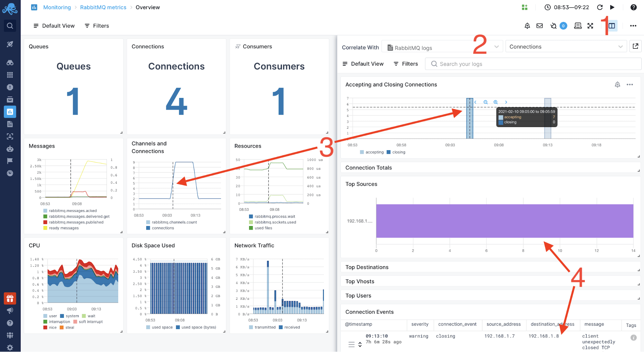Toggle the used files legend series
644x352 pixels.
point(260,228)
